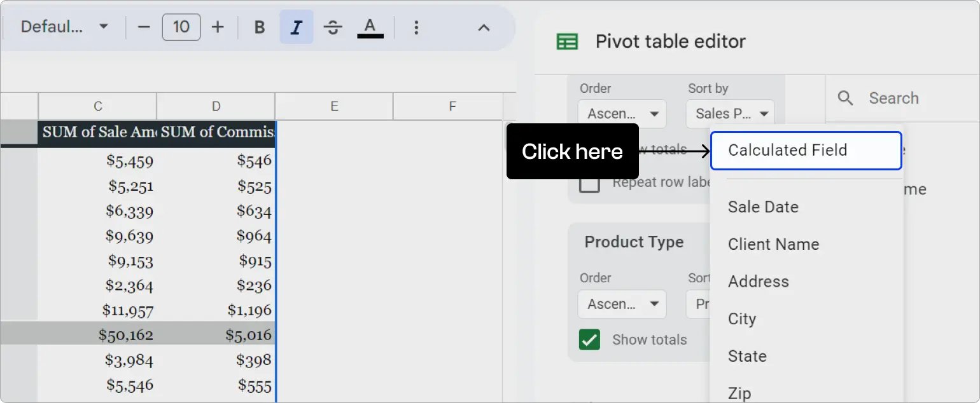Choose Sale Date from the field menu
Image resolution: width=980 pixels, height=403 pixels.
coord(763,207)
